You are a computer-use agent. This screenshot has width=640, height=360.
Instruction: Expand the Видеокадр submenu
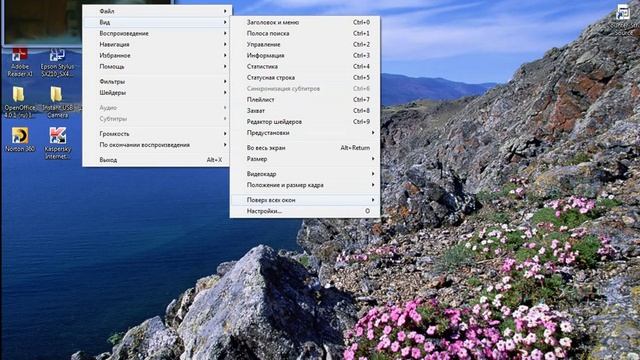click(x=305, y=173)
